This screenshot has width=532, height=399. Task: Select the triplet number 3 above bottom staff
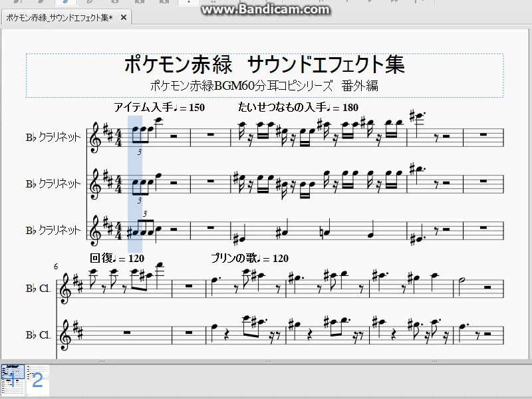point(145,213)
